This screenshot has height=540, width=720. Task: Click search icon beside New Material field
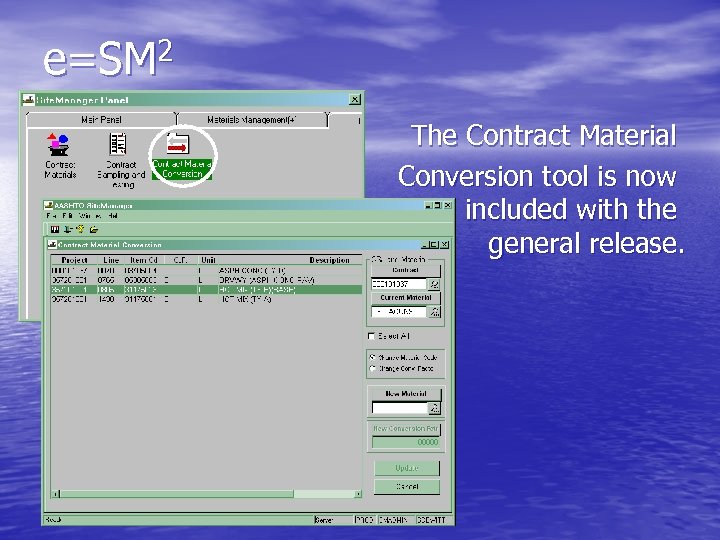[434, 408]
